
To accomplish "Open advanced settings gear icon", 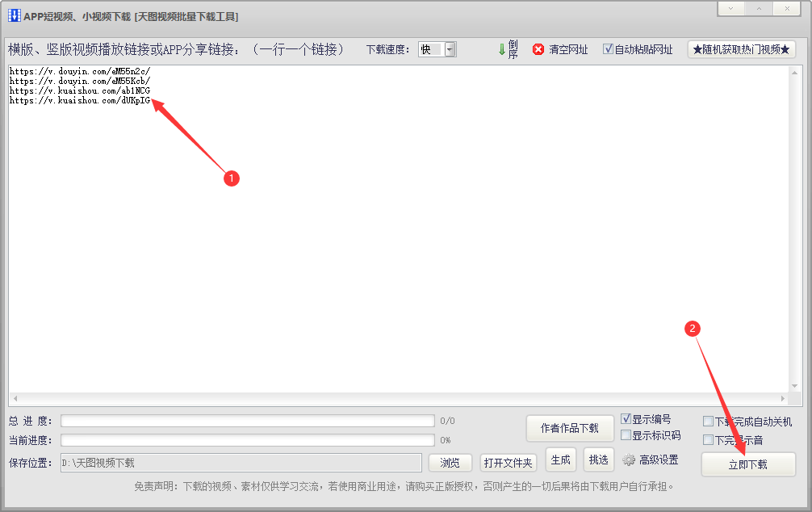I will pyautogui.click(x=629, y=460).
